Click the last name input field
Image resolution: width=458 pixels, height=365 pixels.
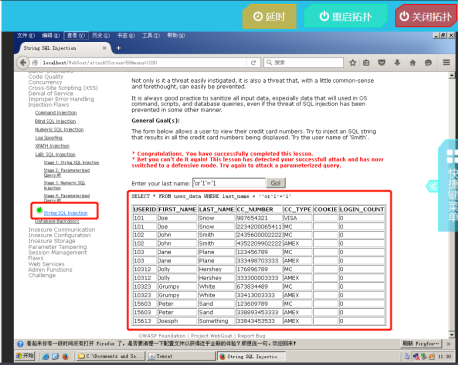tap(229, 183)
